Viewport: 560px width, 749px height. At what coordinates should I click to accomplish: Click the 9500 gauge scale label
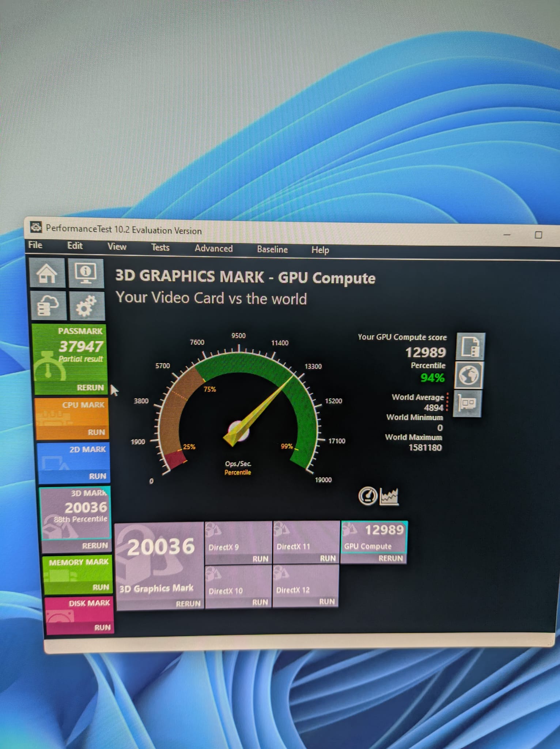point(238,335)
